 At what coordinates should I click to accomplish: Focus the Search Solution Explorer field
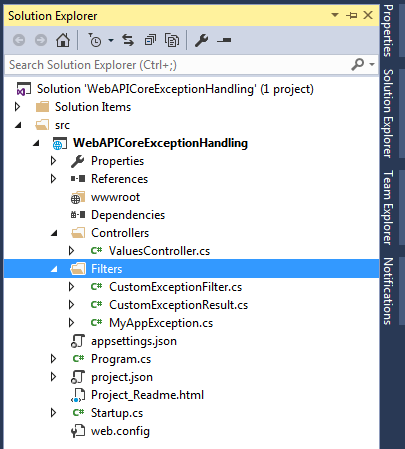pyautogui.click(x=177, y=65)
